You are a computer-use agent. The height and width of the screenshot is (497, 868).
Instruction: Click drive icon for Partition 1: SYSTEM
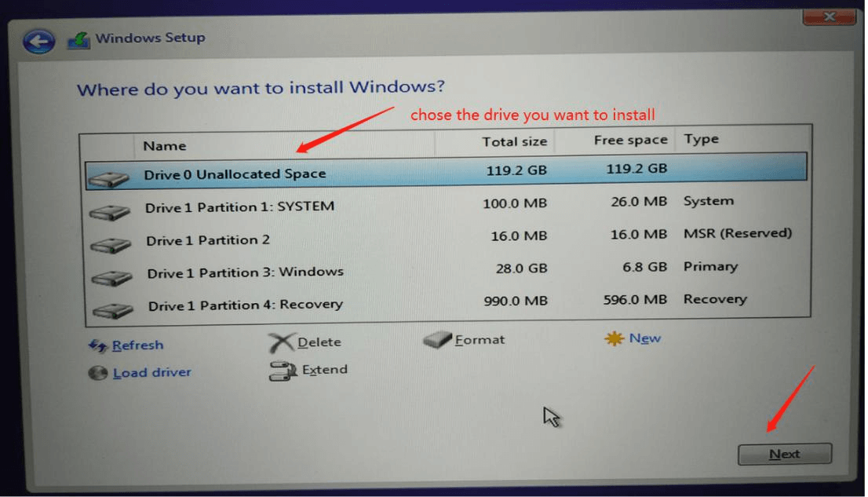click(x=110, y=212)
